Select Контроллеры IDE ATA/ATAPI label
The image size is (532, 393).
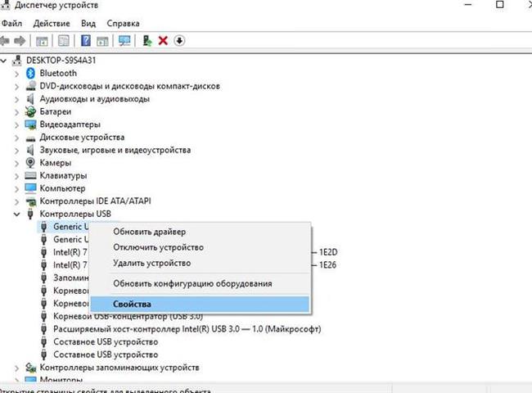pyautogui.click(x=95, y=201)
